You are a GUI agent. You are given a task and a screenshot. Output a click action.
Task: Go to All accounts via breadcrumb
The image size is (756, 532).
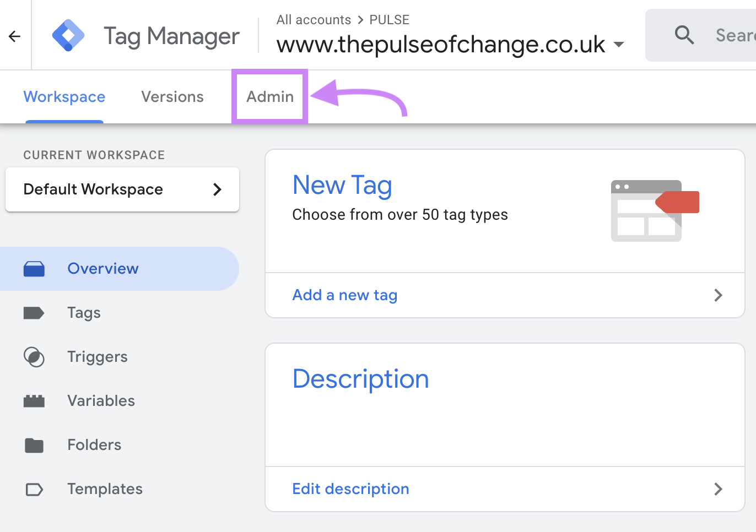click(314, 19)
